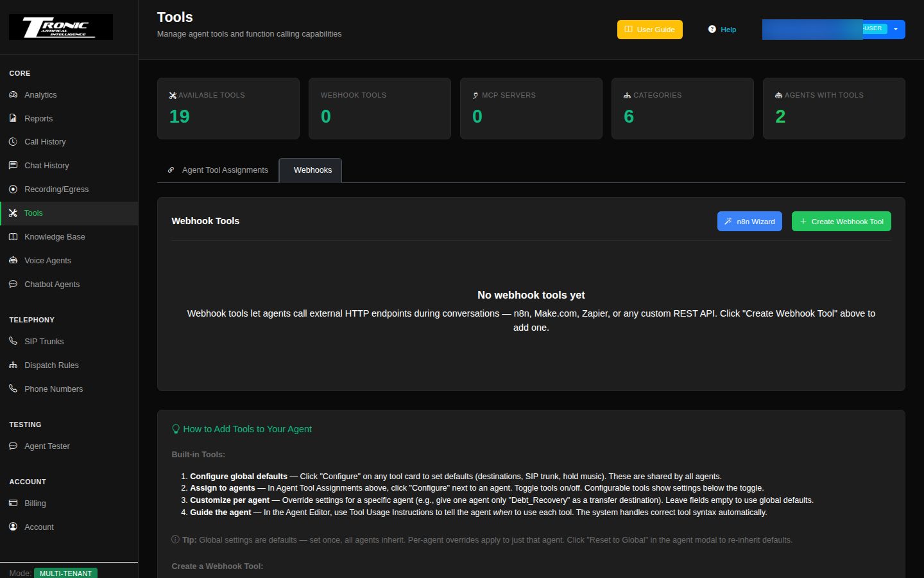Click the Account person icon
924x578 pixels.
click(x=13, y=527)
